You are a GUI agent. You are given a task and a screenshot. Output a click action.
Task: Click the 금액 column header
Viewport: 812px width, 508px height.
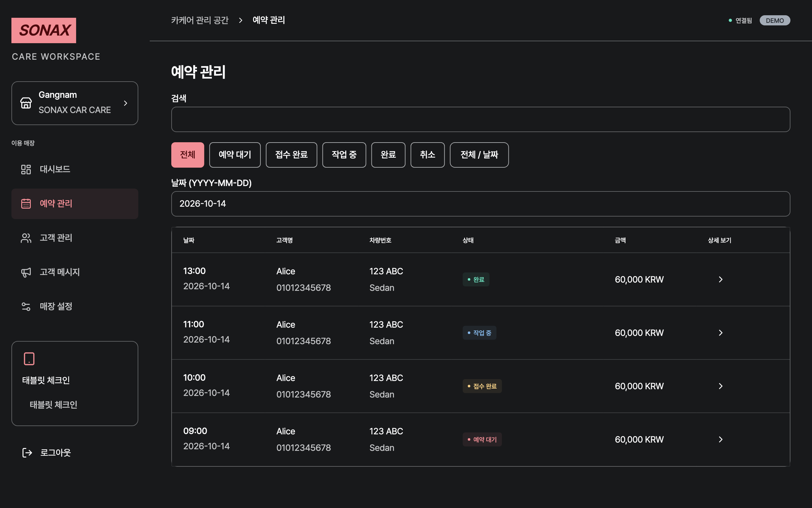(x=620, y=240)
